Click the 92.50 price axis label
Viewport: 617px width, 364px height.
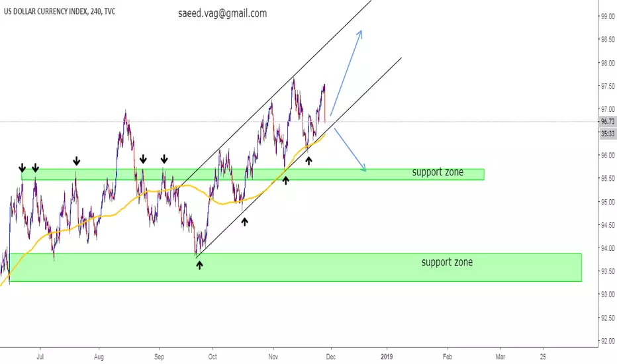[607, 318]
